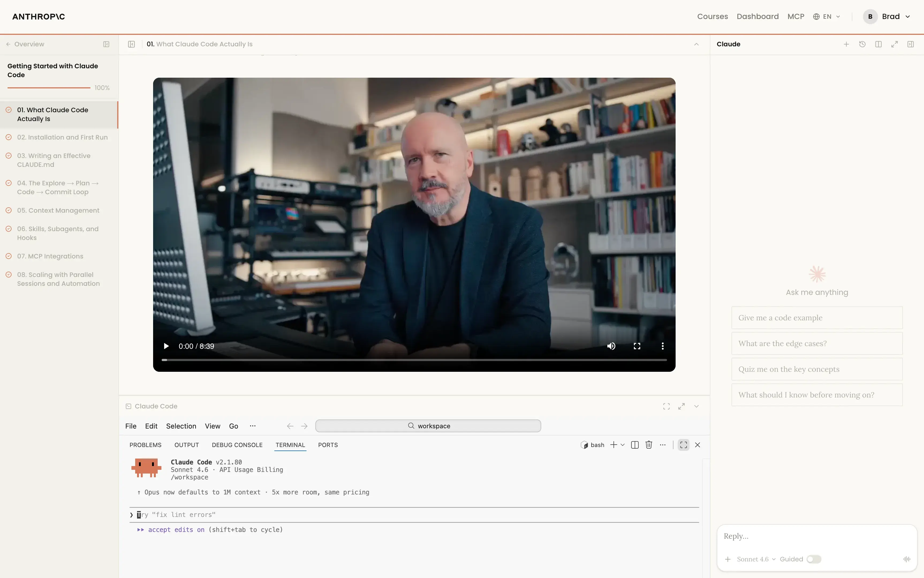Open the Brad account menu
The width and height of the screenshot is (924, 578).
[887, 16]
